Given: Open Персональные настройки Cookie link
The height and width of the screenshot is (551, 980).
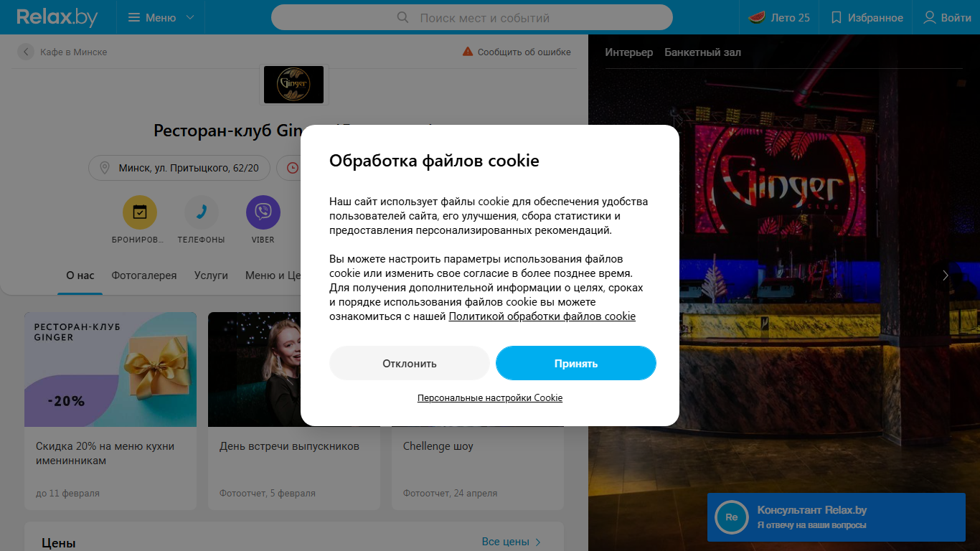Looking at the screenshot, I should tap(490, 397).
